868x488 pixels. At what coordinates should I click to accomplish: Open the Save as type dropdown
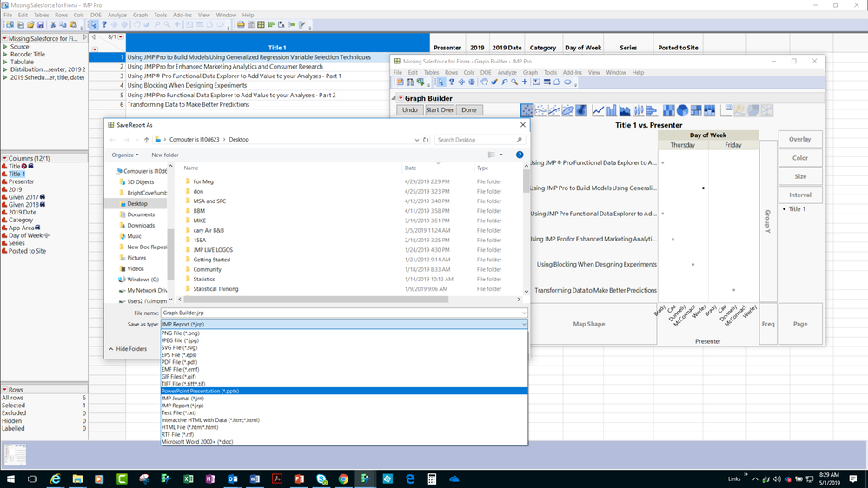tap(343, 324)
